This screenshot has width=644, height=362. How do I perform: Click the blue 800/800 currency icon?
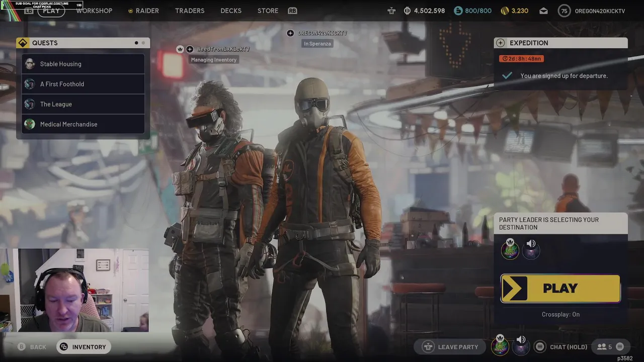(x=458, y=11)
